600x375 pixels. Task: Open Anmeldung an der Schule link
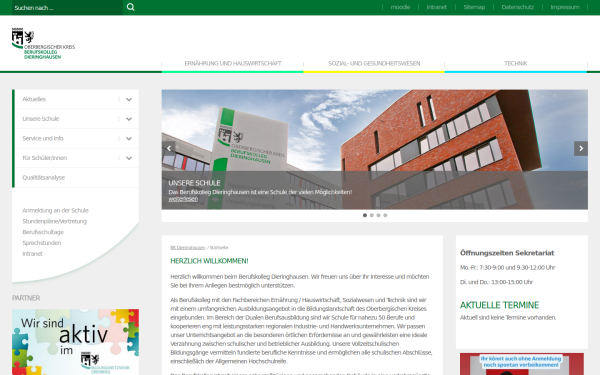[x=55, y=210]
